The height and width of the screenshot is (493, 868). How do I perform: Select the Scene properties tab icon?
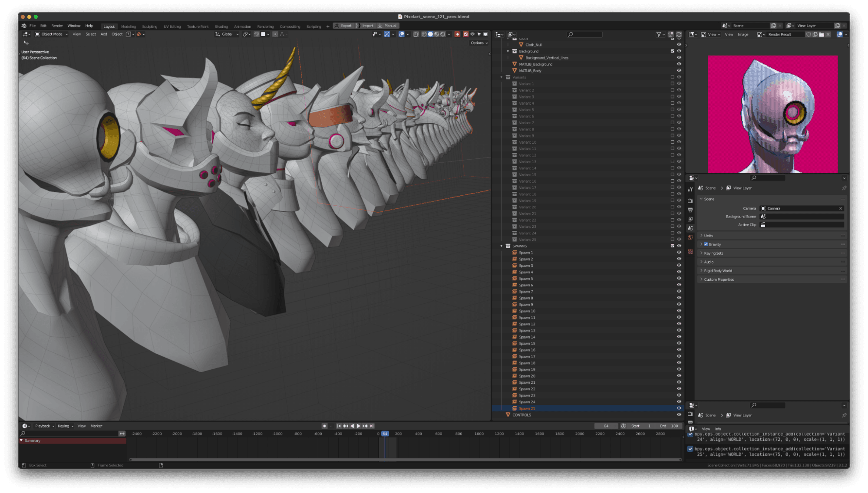pyautogui.click(x=690, y=228)
